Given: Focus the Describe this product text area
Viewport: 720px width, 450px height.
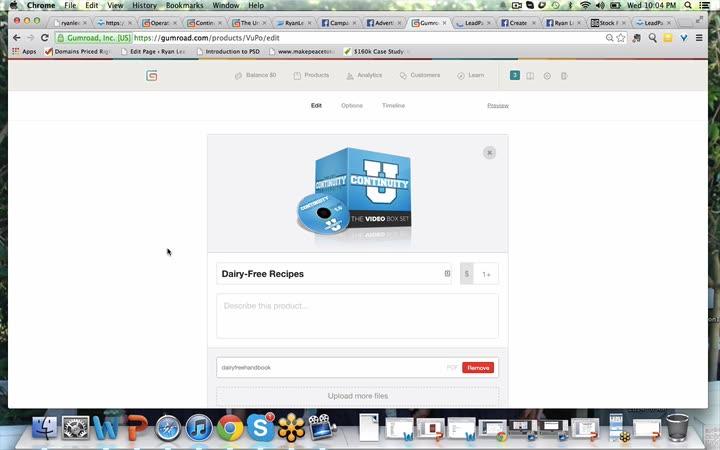Looking at the screenshot, I should coord(357,316).
